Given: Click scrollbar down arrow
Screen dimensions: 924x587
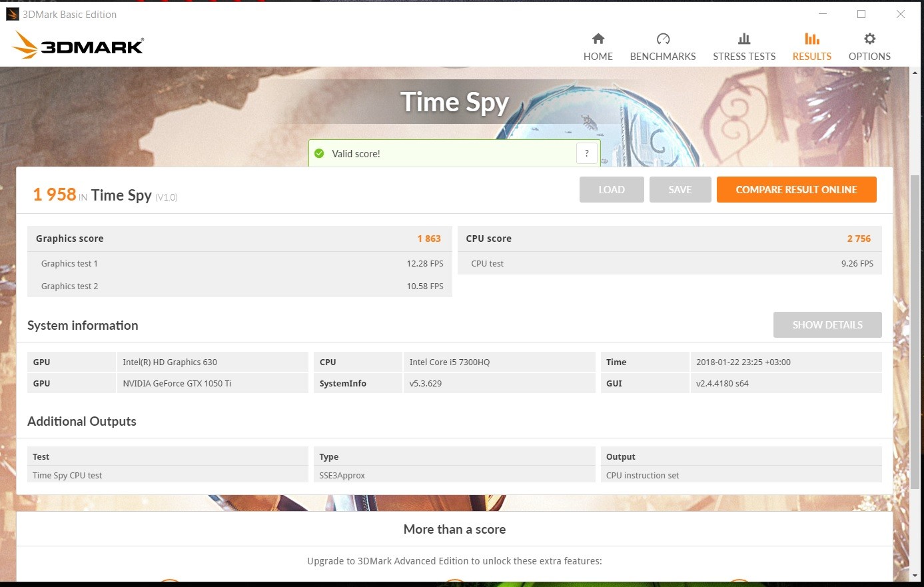Looking at the screenshot, I should (915, 575).
